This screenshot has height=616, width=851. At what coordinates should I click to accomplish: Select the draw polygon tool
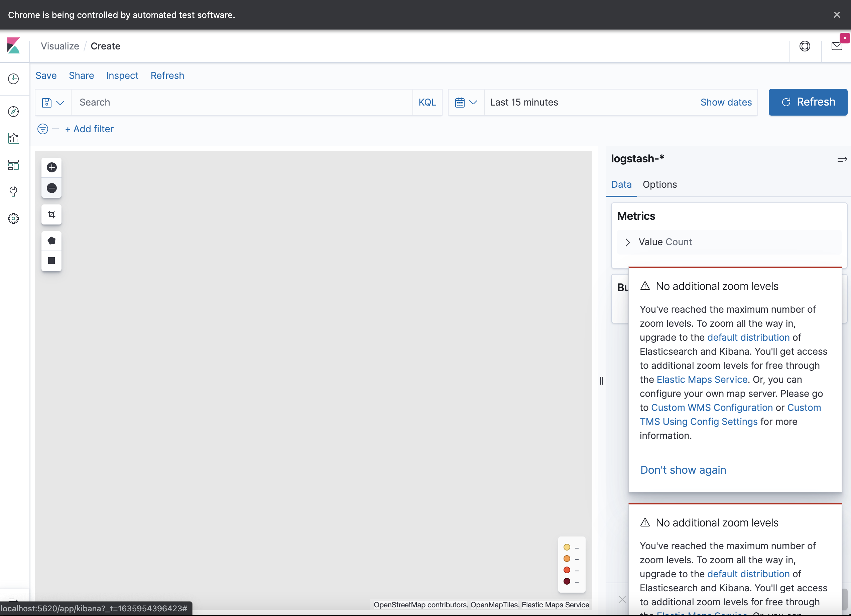(51, 241)
